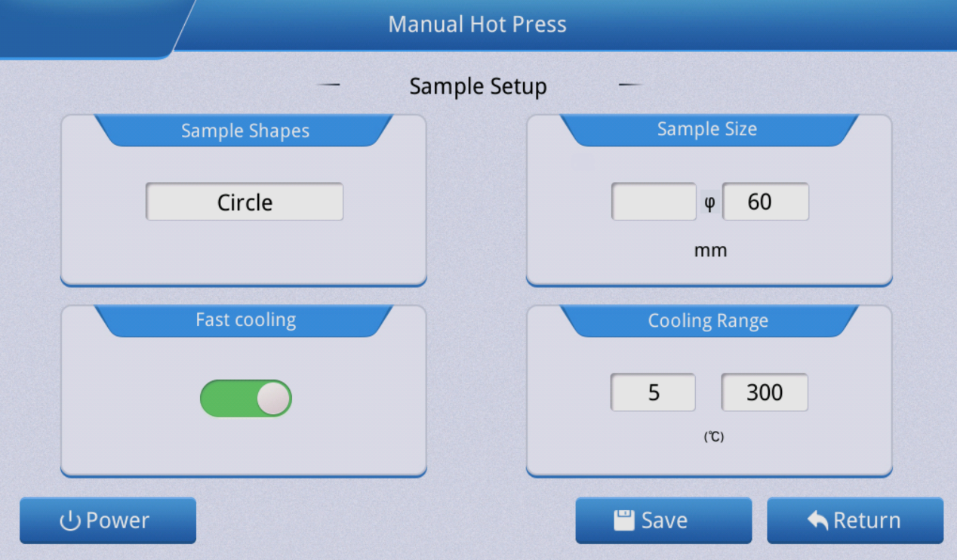
Task: Select the Cooling Range 5 field
Action: (653, 392)
